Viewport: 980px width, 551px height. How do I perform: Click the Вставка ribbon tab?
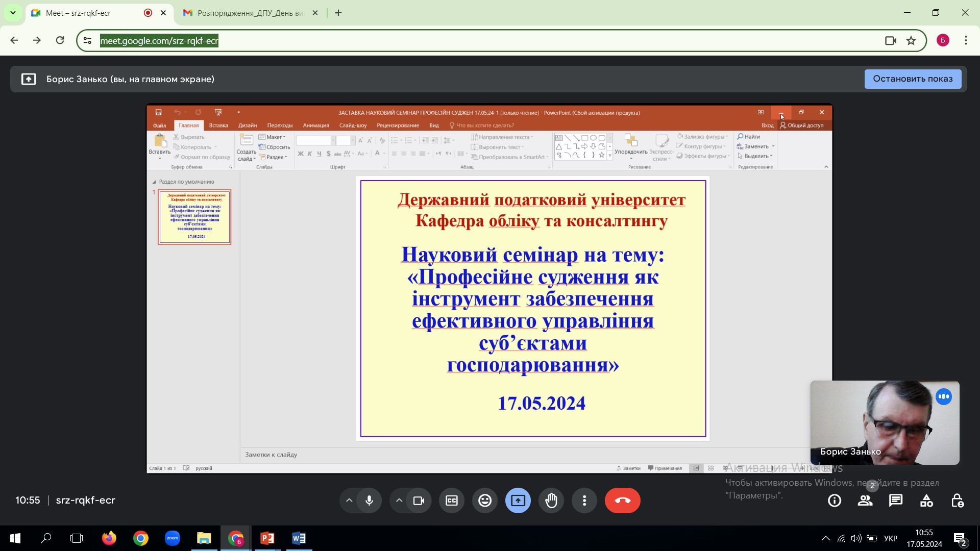tap(218, 125)
